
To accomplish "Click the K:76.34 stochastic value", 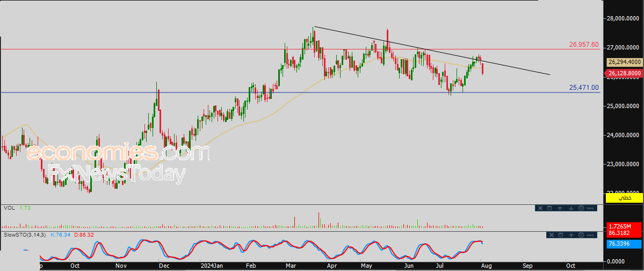I will point(60,235).
